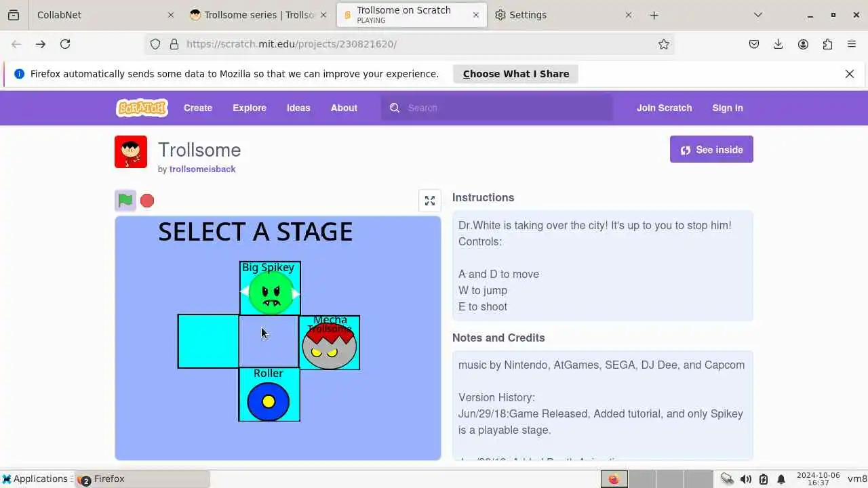This screenshot has width=868, height=488.
Task: Switch to the Settings tab
Action: pos(563,15)
